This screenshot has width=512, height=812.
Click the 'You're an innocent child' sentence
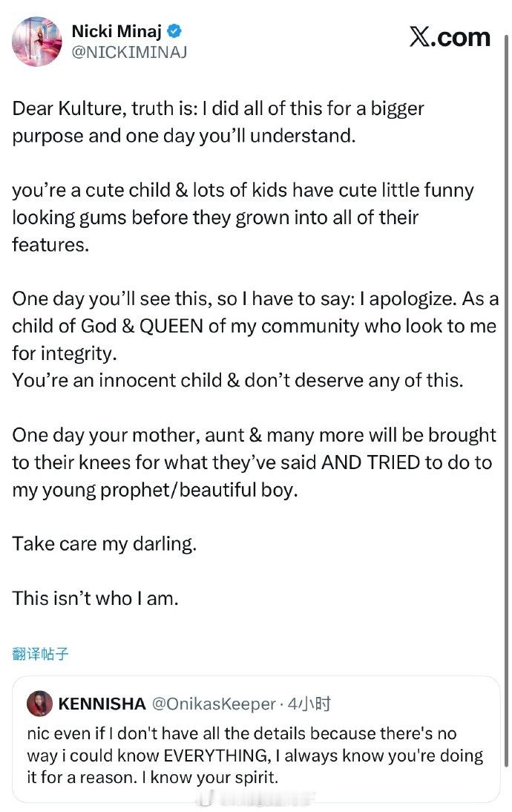click(237, 381)
